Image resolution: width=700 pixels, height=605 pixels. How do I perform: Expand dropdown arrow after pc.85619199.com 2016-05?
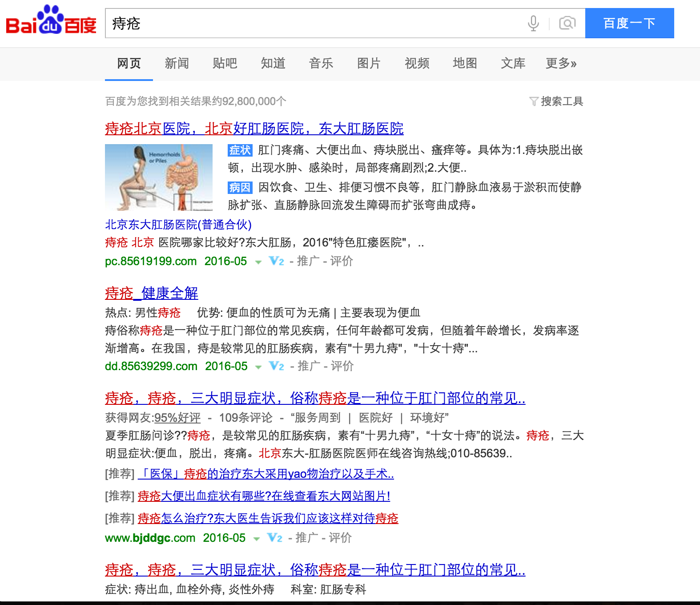coord(258,262)
